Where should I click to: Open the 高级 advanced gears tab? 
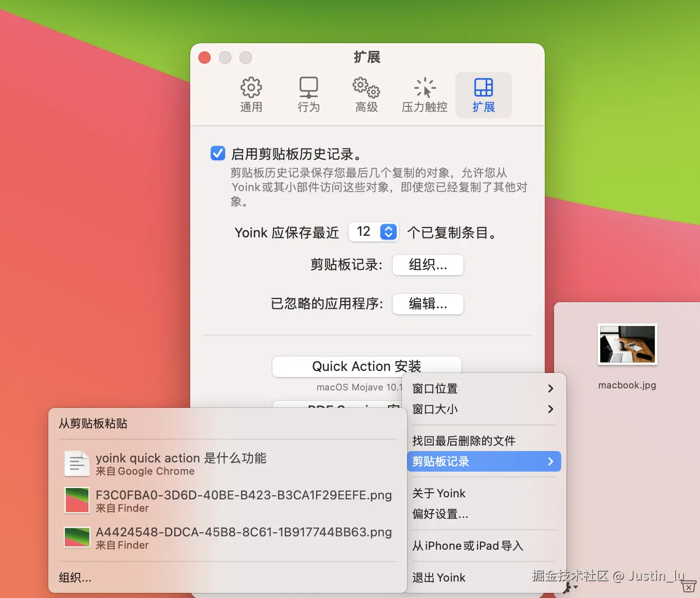pos(366,95)
